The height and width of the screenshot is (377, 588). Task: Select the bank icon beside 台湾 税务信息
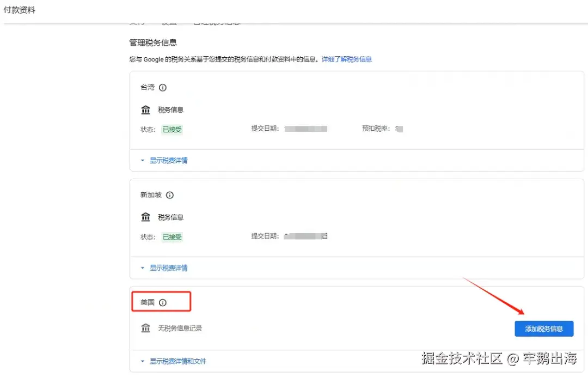click(x=145, y=110)
